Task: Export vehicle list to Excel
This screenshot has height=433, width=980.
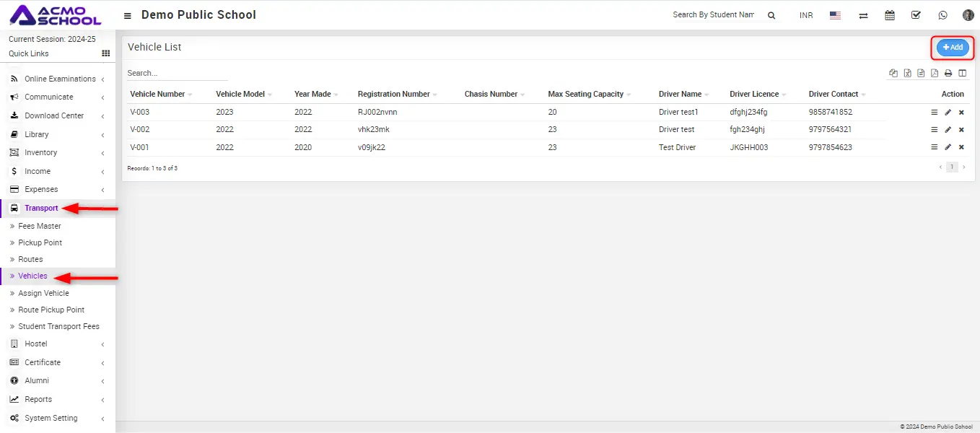Action: point(908,73)
